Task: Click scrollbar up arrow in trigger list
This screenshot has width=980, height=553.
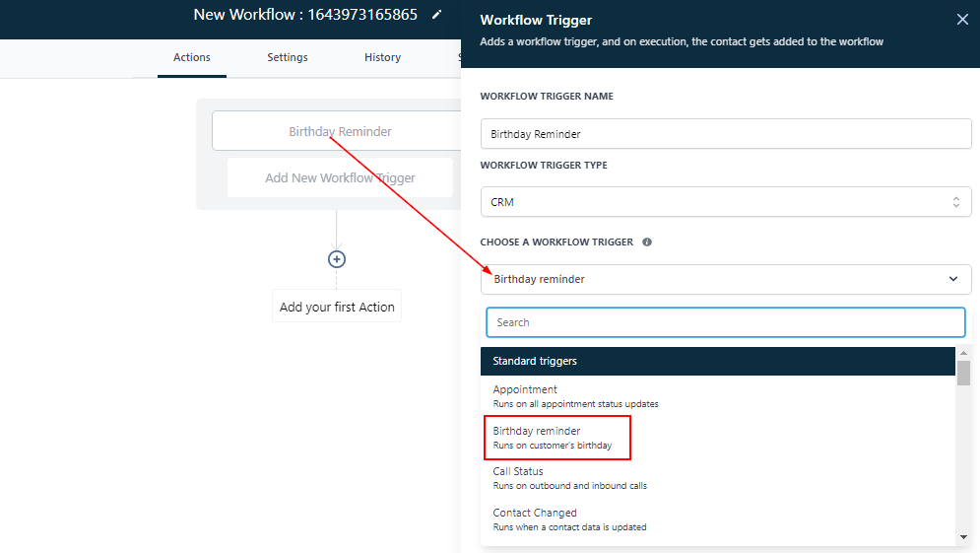Action: coord(963,353)
